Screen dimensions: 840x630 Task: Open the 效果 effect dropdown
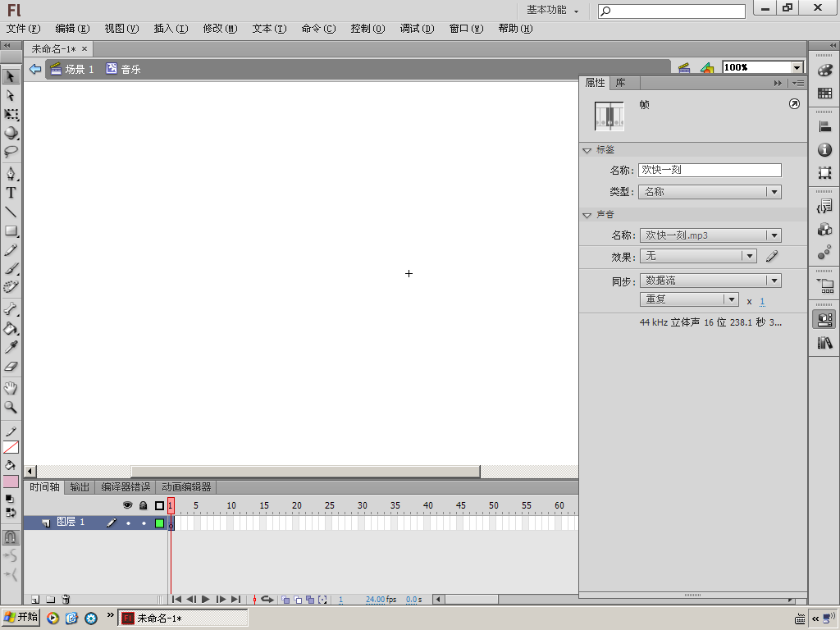[x=698, y=256]
